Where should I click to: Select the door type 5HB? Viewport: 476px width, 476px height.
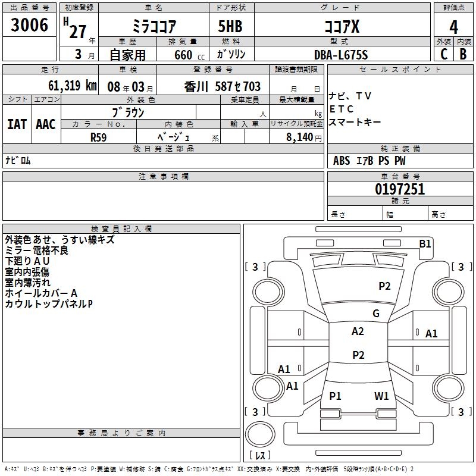(x=230, y=26)
